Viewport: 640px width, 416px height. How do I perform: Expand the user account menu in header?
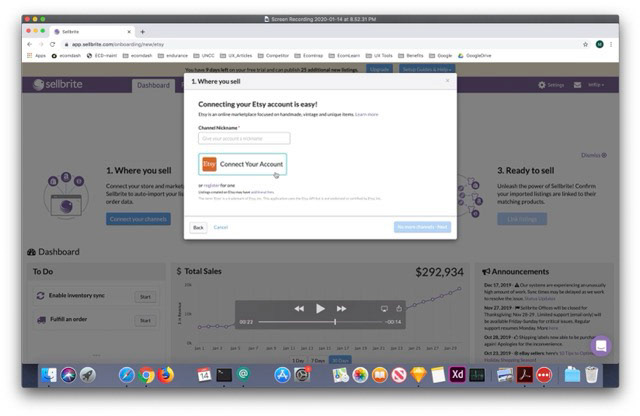pos(596,85)
